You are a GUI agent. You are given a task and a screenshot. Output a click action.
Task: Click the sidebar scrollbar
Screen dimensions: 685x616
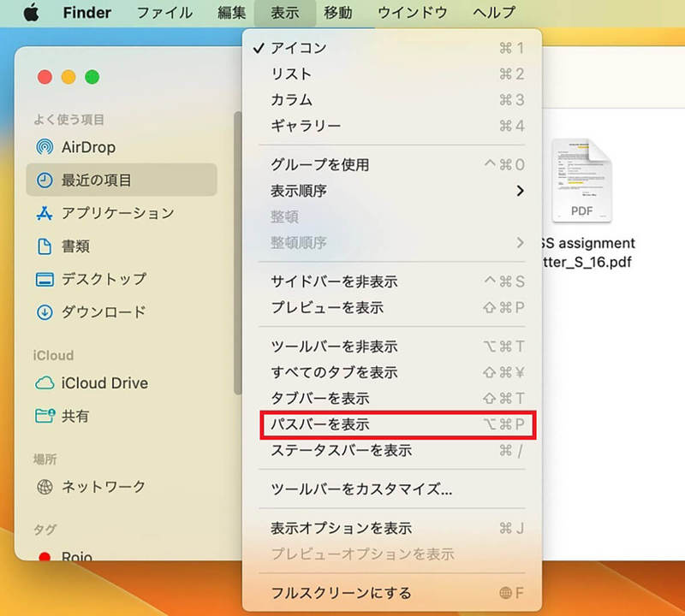(237, 253)
